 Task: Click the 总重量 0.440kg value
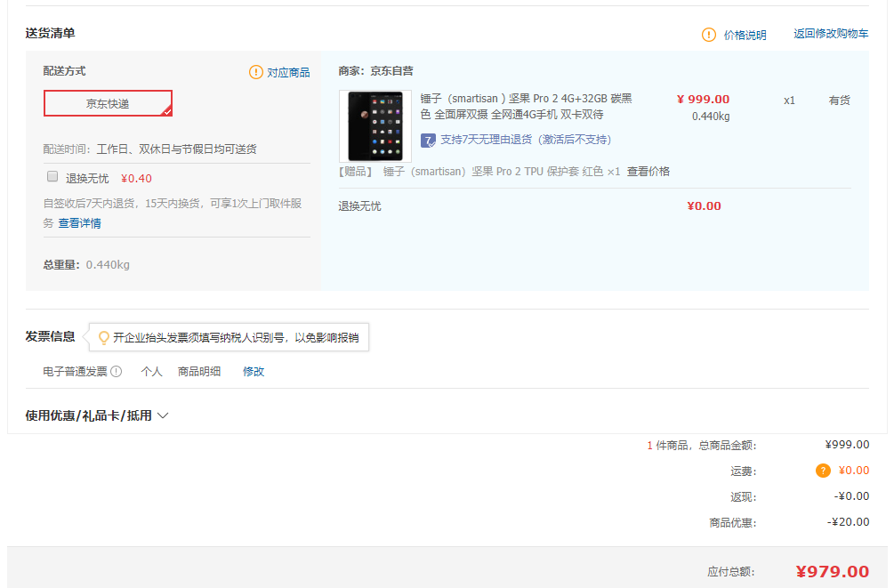click(x=108, y=264)
